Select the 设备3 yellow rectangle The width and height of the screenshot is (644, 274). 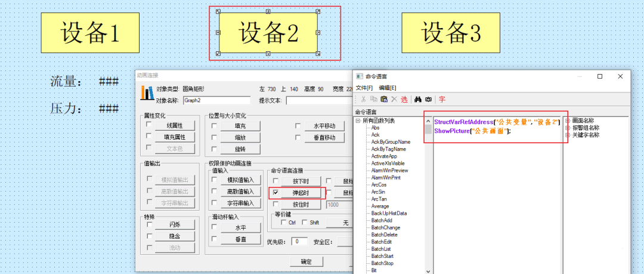click(451, 32)
